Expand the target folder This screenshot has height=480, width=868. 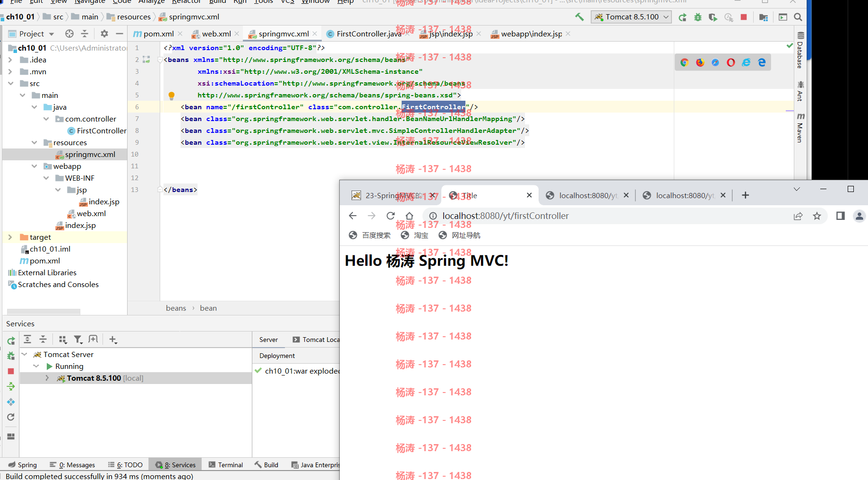(10, 237)
